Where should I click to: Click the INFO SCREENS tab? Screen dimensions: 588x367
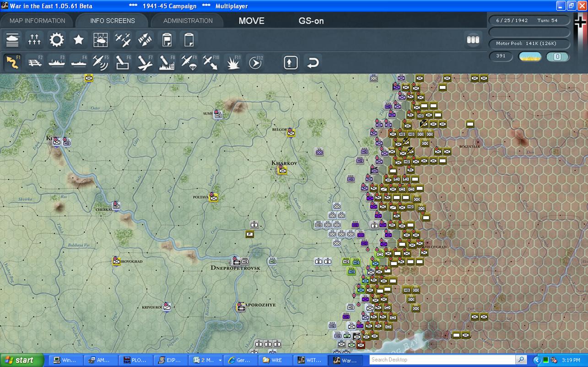click(113, 21)
